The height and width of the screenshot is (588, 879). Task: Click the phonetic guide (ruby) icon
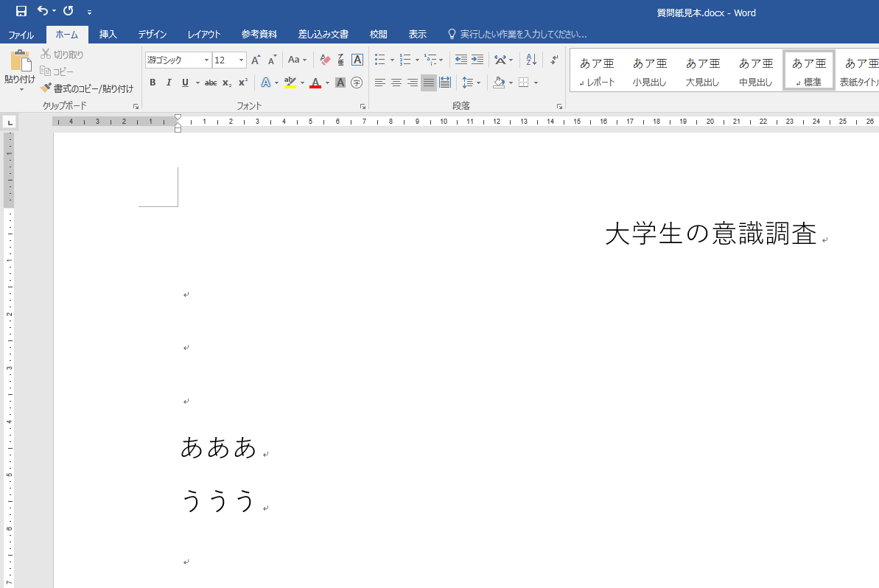click(341, 60)
